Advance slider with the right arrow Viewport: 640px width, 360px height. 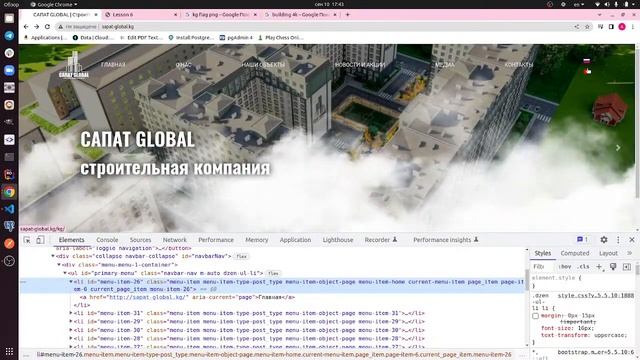618,148
